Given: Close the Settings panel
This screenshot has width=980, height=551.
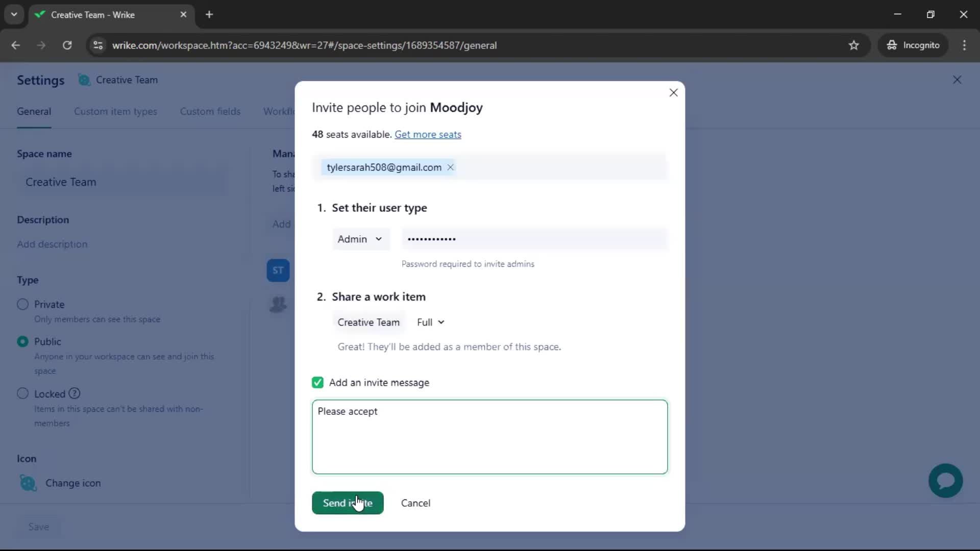Looking at the screenshot, I should tap(957, 80).
